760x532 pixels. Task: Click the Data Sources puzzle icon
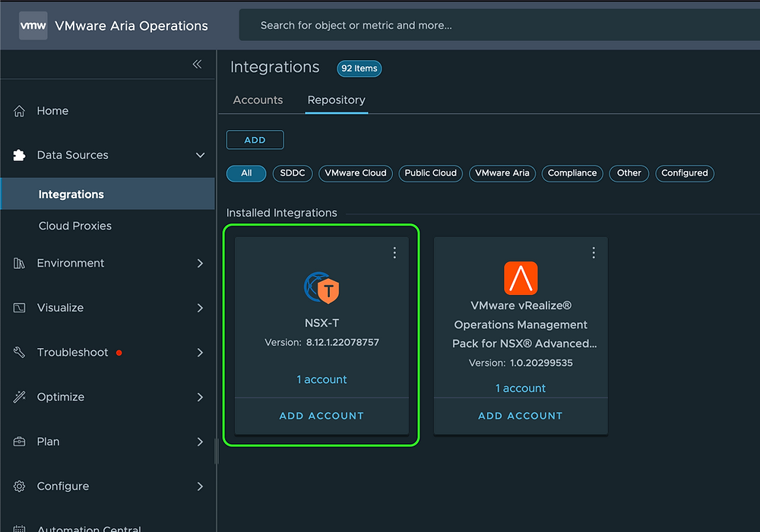[20, 155]
